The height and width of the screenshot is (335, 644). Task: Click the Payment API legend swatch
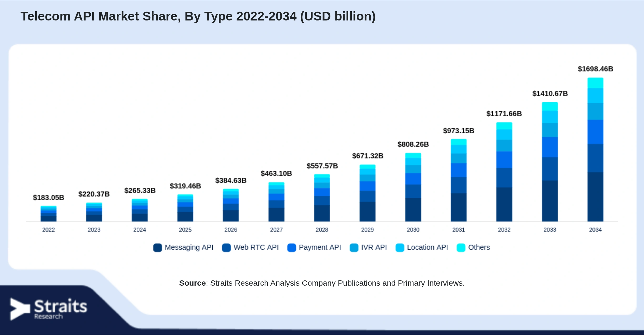point(292,248)
